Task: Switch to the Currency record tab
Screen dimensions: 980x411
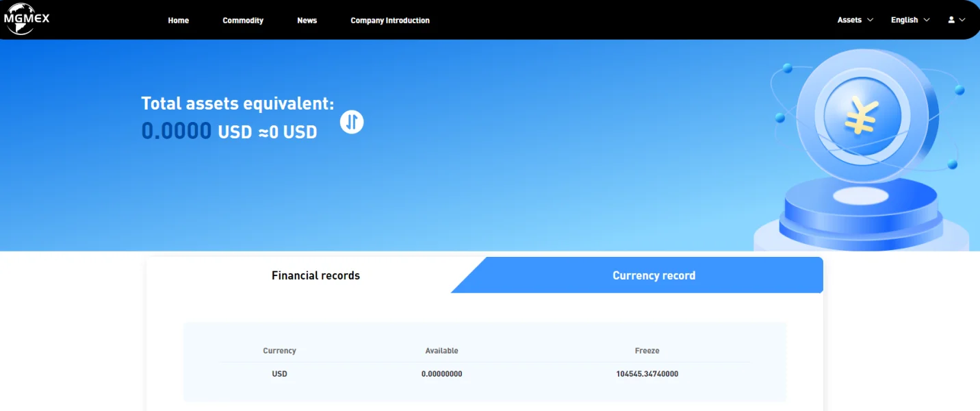Action: click(654, 275)
